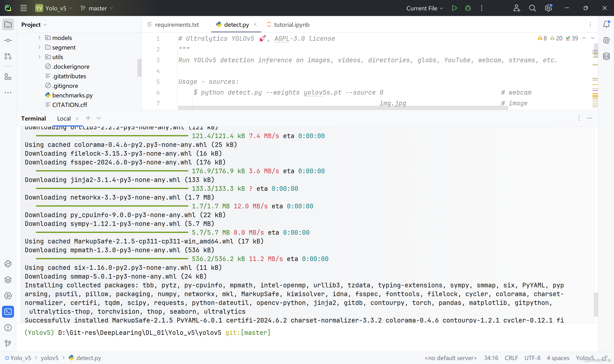The width and height of the screenshot is (614, 364).
Task: Open Current File run configuration dropdown
Action: pyautogui.click(x=424, y=8)
